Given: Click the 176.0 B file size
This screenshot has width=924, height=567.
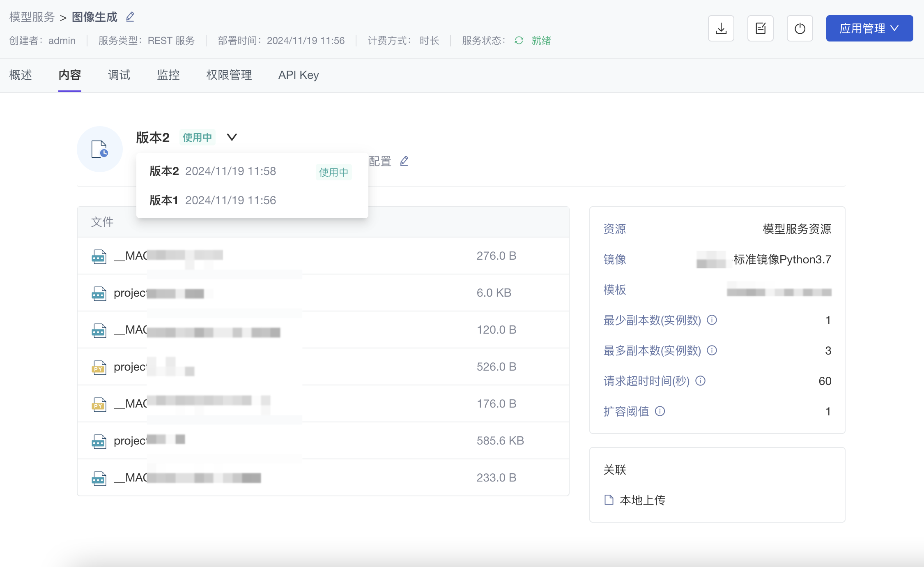Looking at the screenshot, I should click(496, 403).
